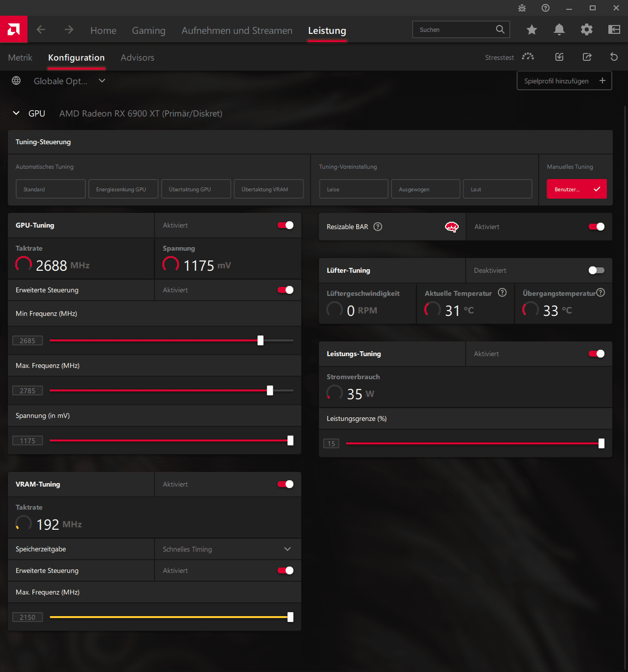This screenshot has width=628, height=672.
Task: Click the AMD logo icon
Action: point(14,29)
